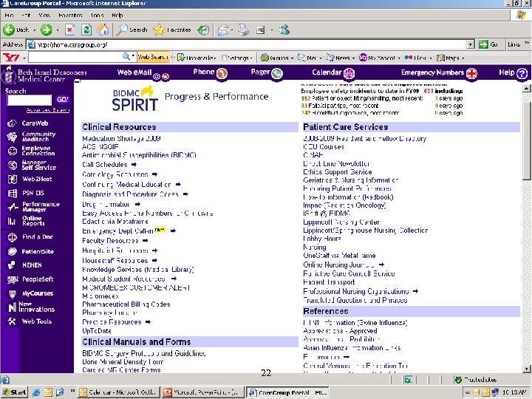Viewport: 532px width, 399px height.
Task: Expand the Professional Nursing Organizations arrow
Action: (415, 291)
